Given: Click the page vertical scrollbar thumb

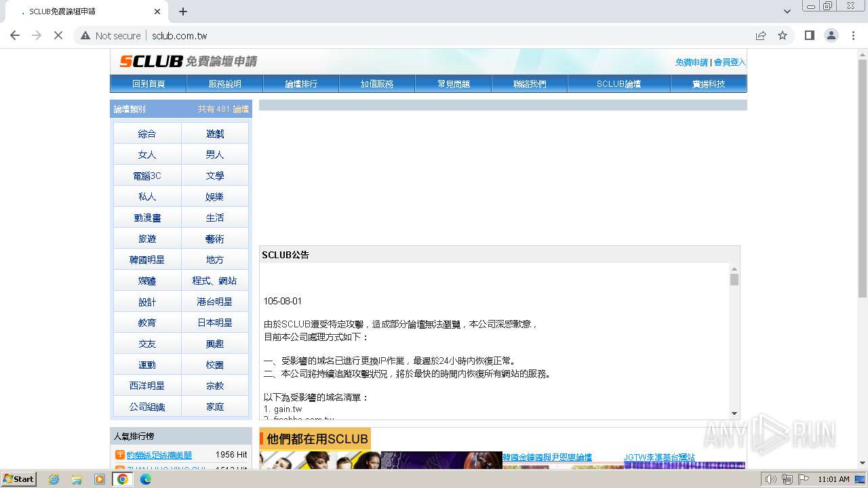Looking at the screenshot, I should 862,179.
